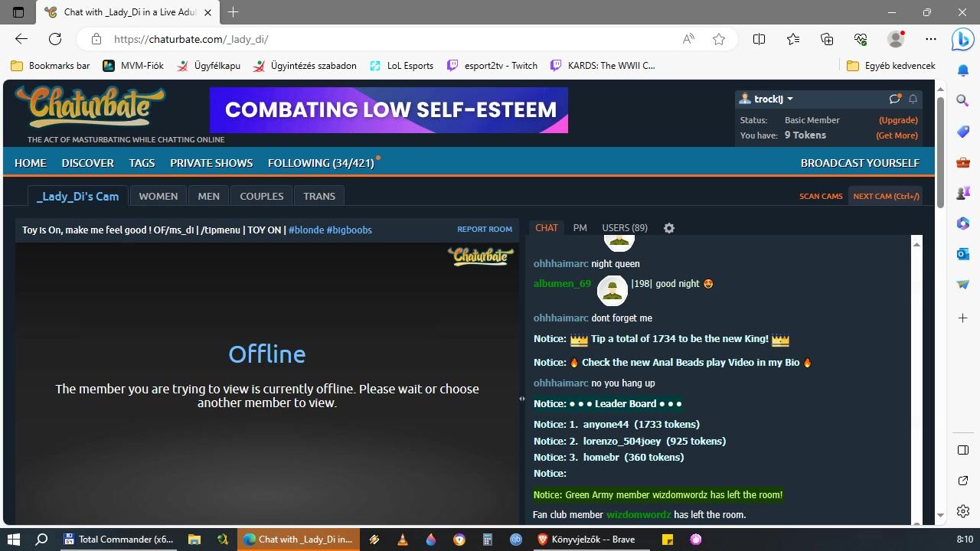Open DISCOVER in navigation bar

pos(88,163)
